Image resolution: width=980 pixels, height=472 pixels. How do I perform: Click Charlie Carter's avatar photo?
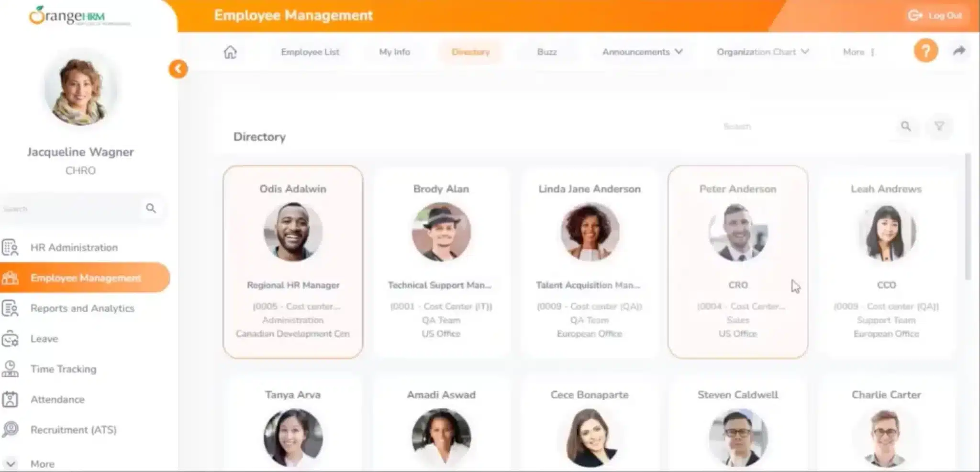point(886,438)
